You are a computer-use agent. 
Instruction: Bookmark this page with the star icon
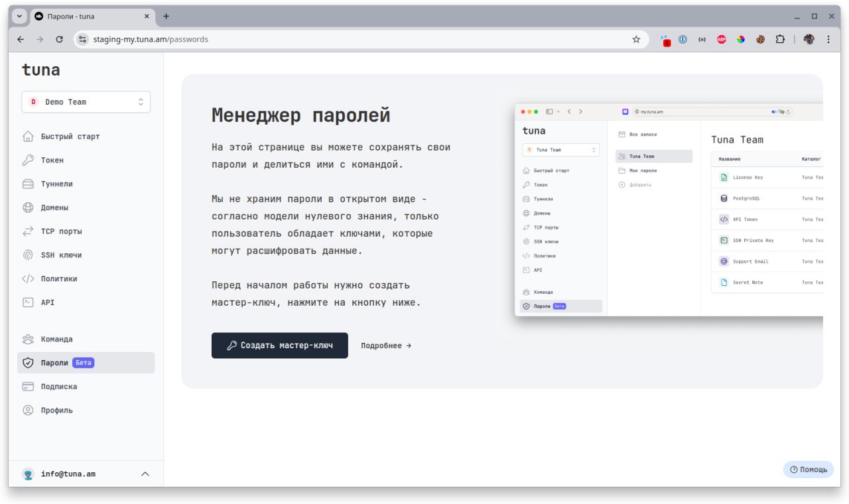coord(636,39)
